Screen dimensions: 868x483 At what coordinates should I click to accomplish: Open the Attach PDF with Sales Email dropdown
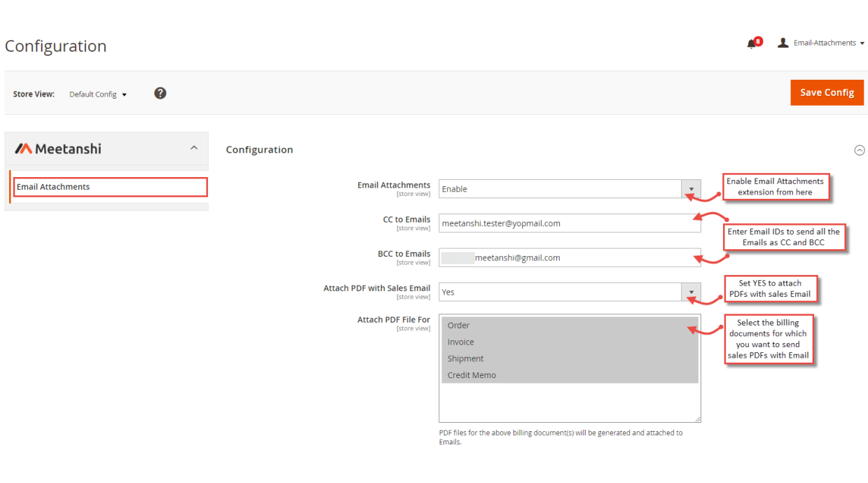570,292
